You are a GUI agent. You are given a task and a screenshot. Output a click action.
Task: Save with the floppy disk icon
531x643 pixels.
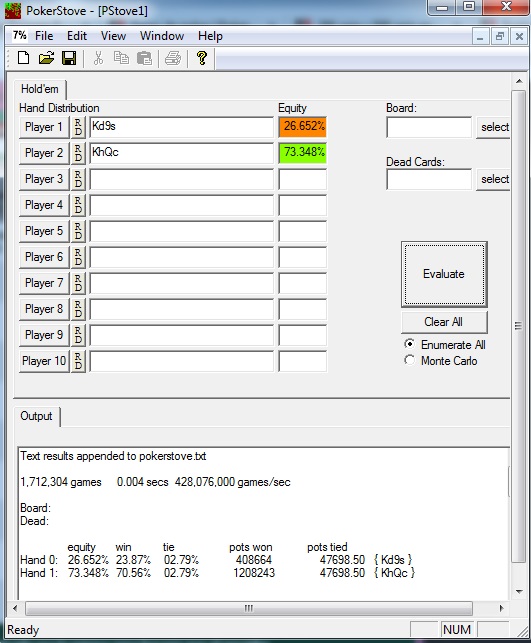[69, 58]
